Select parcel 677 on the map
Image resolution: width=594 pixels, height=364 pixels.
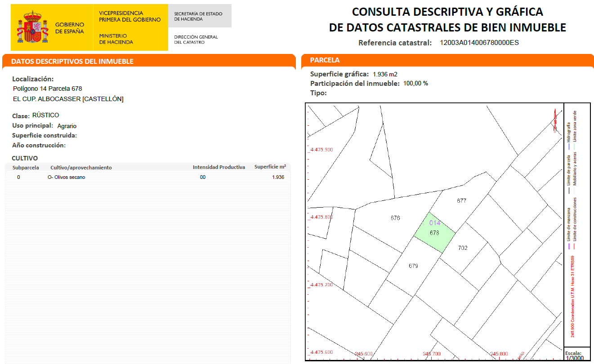461,201
